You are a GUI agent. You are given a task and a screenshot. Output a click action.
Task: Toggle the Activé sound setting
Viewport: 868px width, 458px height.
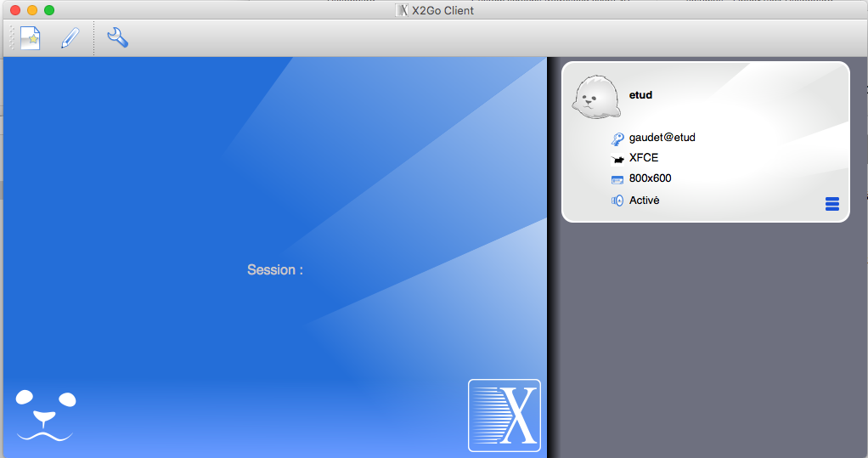click(x=645, y=201)
